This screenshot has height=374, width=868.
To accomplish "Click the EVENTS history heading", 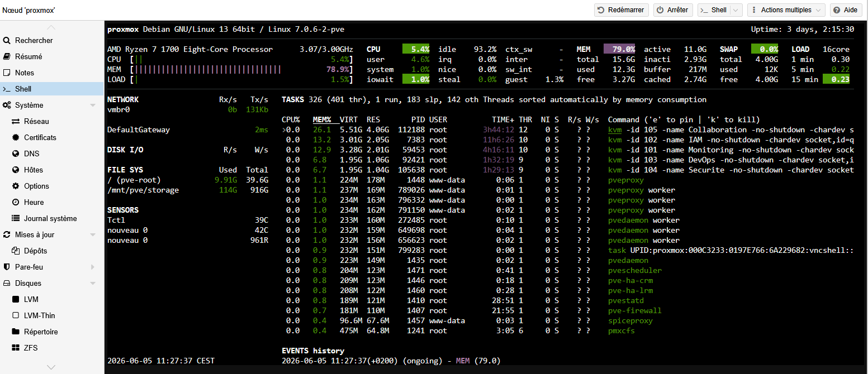I will (x=313, y=351).
